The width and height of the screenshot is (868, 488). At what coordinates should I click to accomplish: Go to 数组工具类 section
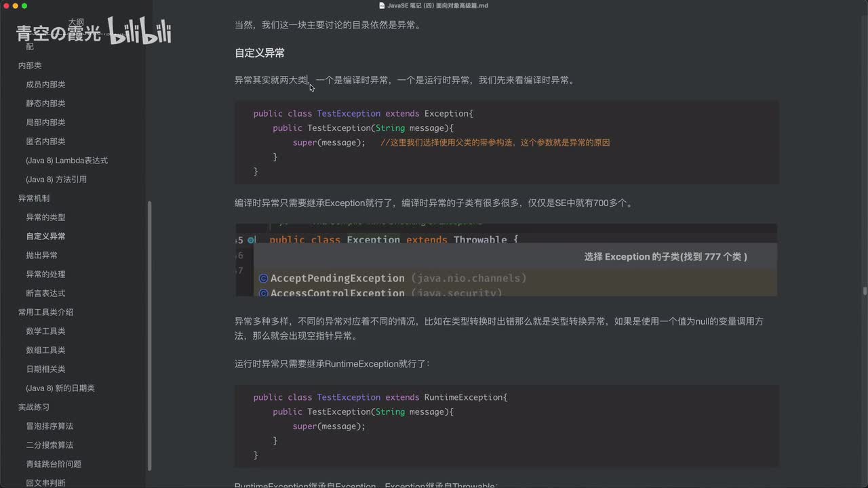coord(45,350)
